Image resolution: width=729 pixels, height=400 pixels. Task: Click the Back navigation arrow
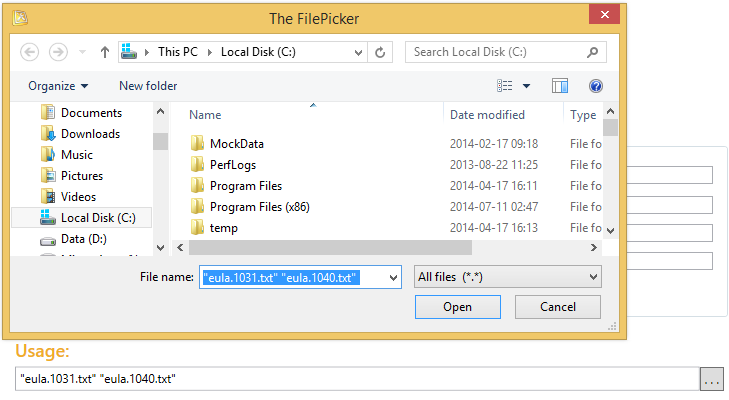[x=29, y=52]
